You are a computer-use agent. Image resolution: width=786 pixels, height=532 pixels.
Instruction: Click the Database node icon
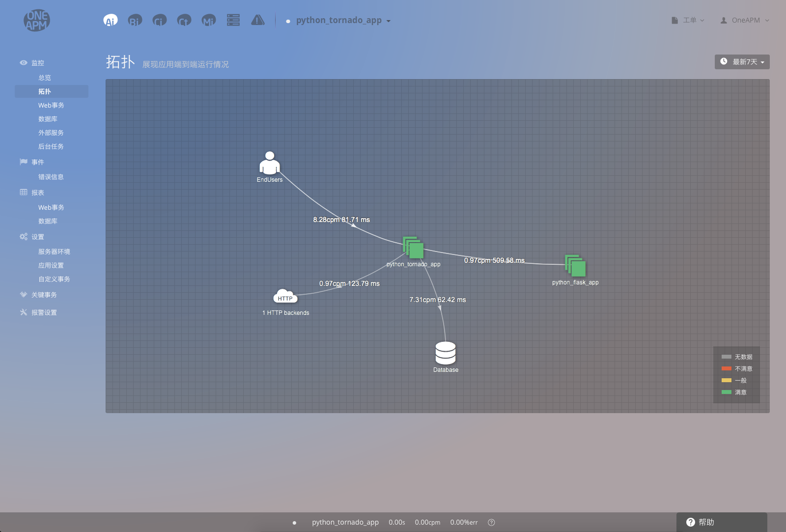click(x=446, y=353)
